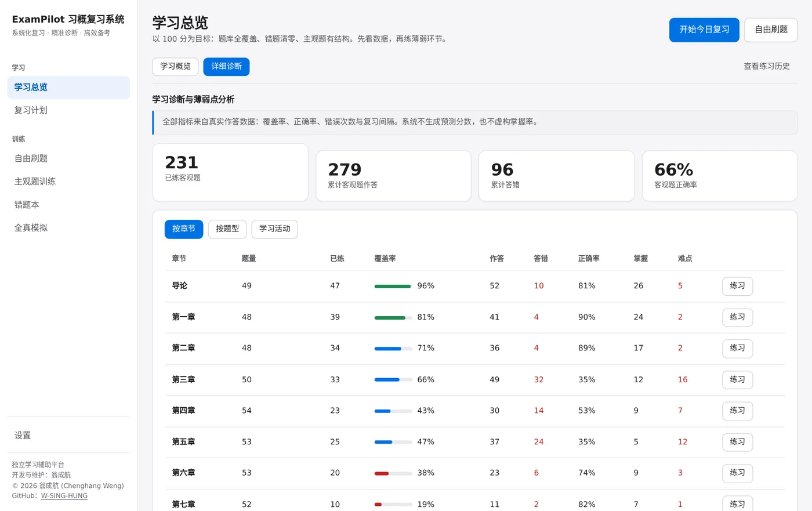Start 全真模拟 from sidebar
This screenshot has height=511, width=812.
tap(68, 228)
